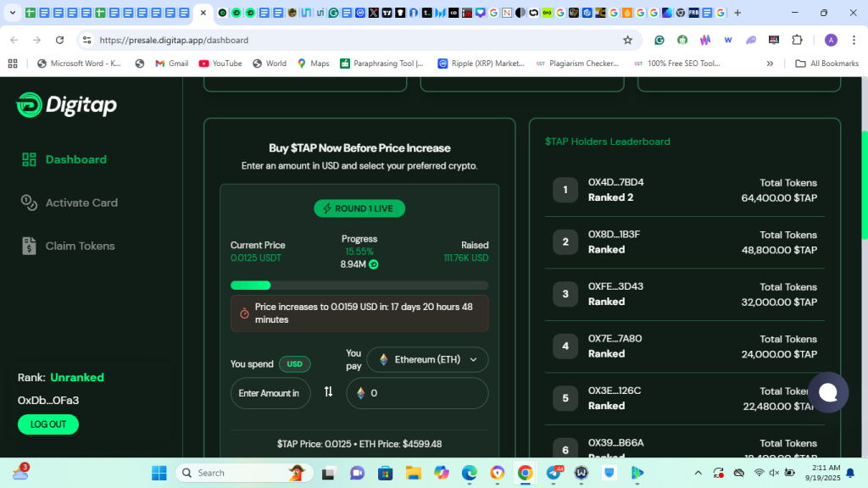Click the Digitap logo
This screenshot has height=488, width=868.
click(x=66, y=105)
